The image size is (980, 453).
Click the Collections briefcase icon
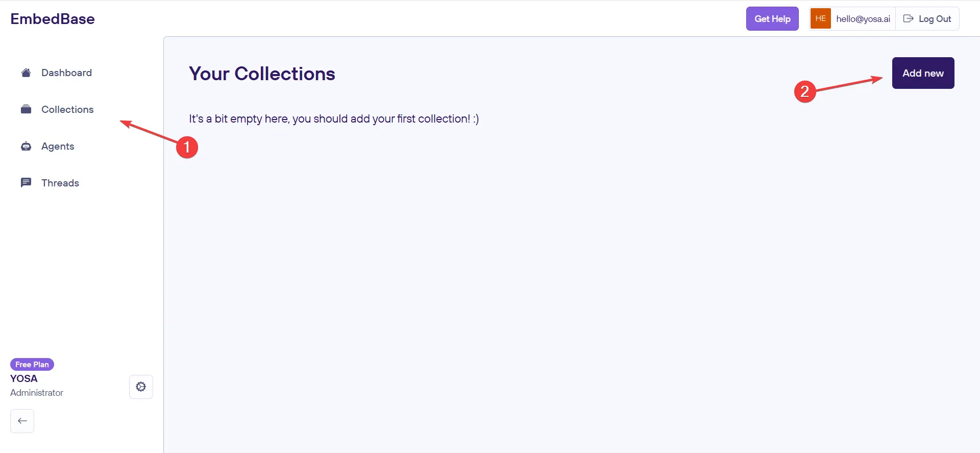pos(26,109)
